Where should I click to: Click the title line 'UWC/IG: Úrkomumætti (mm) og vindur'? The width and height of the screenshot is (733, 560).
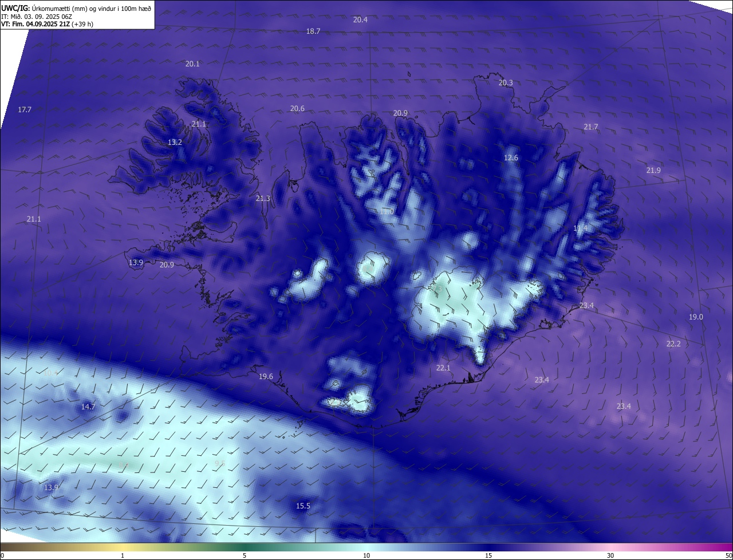[x=76, y=7]
